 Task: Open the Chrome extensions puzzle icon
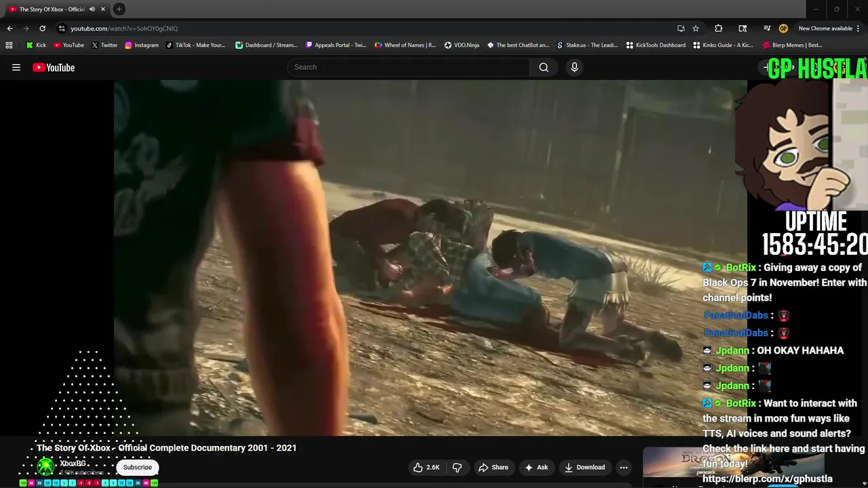coord(718,28)
